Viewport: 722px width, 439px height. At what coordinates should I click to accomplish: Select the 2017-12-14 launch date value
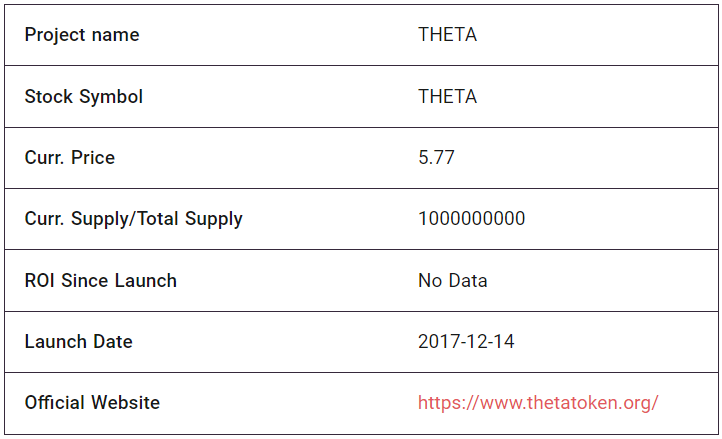466,342
